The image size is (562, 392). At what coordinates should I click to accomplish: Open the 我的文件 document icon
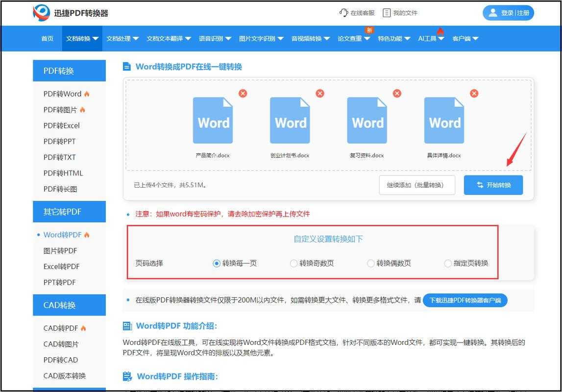click(387, 13)
